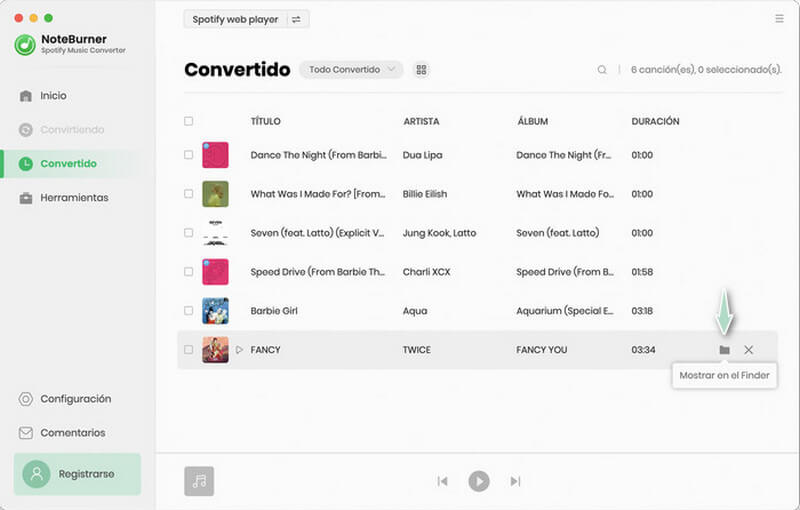Check the Barbie Girl song checkbox
The width and height of the screenshot is (800, 510).
tap(188, 311)
